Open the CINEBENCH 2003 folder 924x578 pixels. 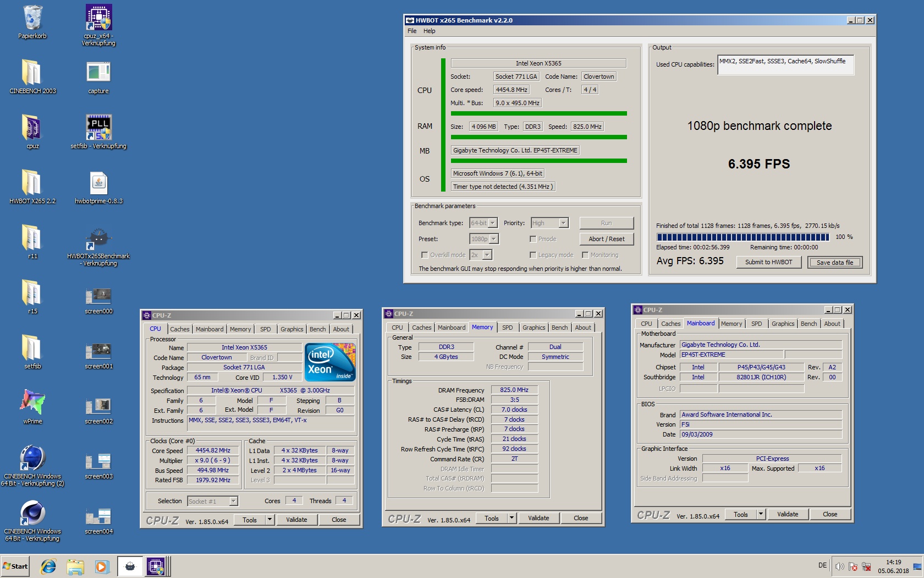coord(32,77)
